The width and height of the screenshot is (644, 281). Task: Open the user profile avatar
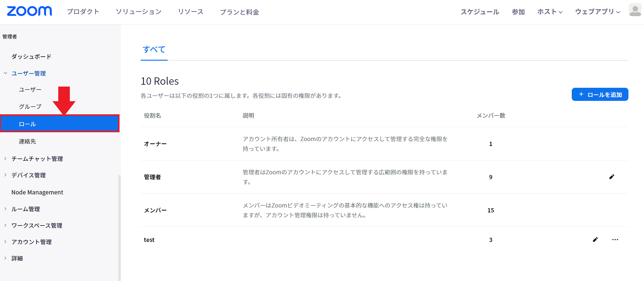pyautogui.click(x=635, y=10)
